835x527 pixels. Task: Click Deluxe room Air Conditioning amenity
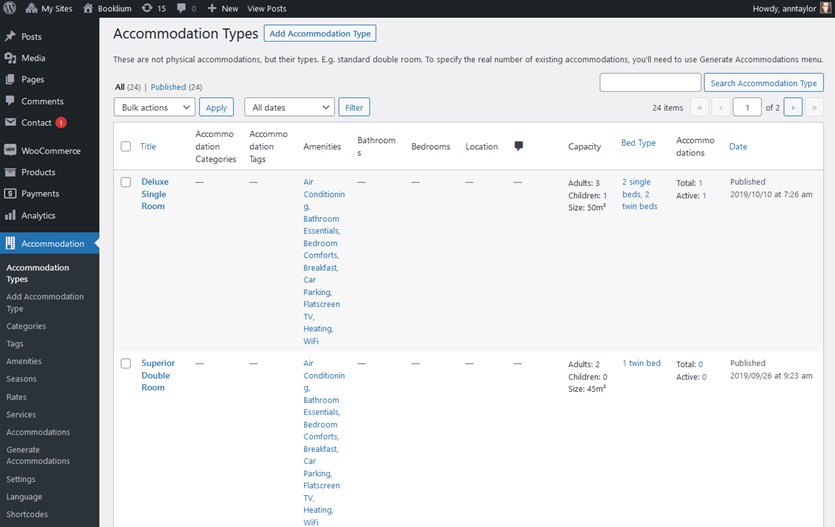point(324,194)
